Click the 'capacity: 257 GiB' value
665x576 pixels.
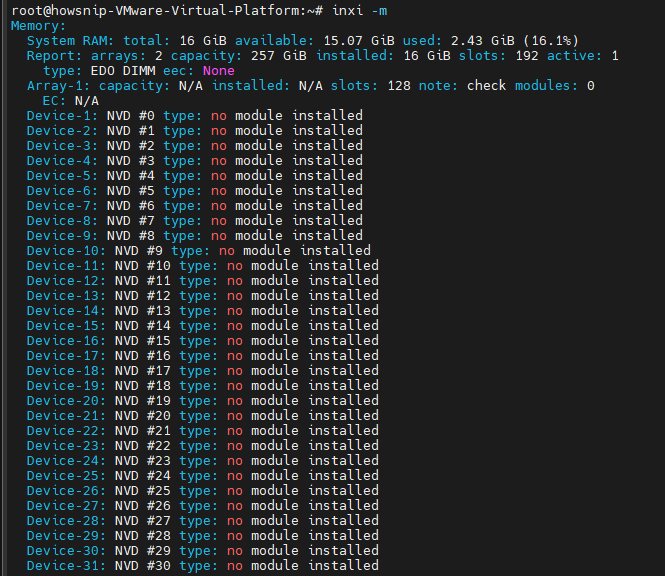pos(239,56)
